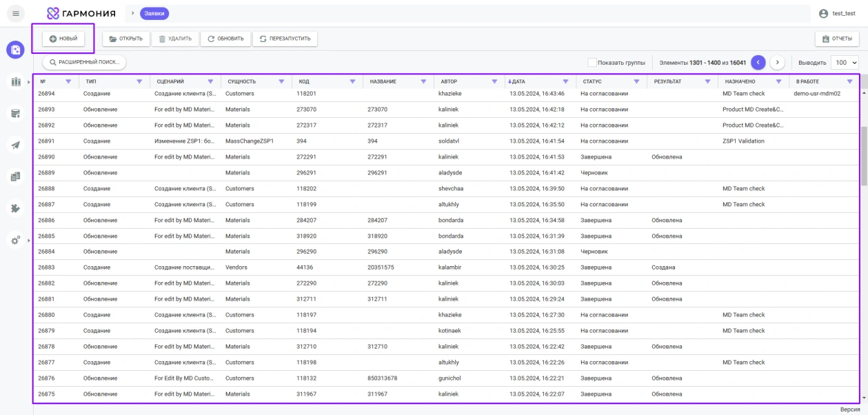Open the Выводить 100 dropdown
This screenshot has height=415, width=868.
(x=845, y=62)
